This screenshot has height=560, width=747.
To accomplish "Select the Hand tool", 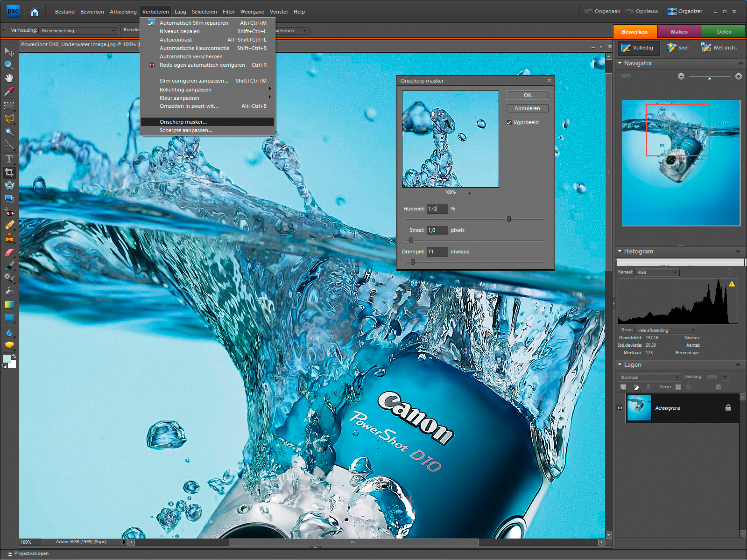I will 9,78.
